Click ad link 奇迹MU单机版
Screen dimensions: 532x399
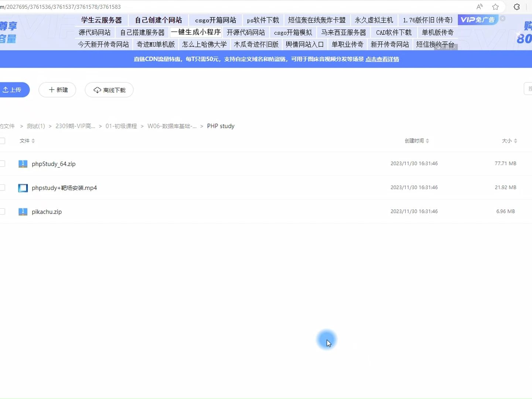(156, 44)
